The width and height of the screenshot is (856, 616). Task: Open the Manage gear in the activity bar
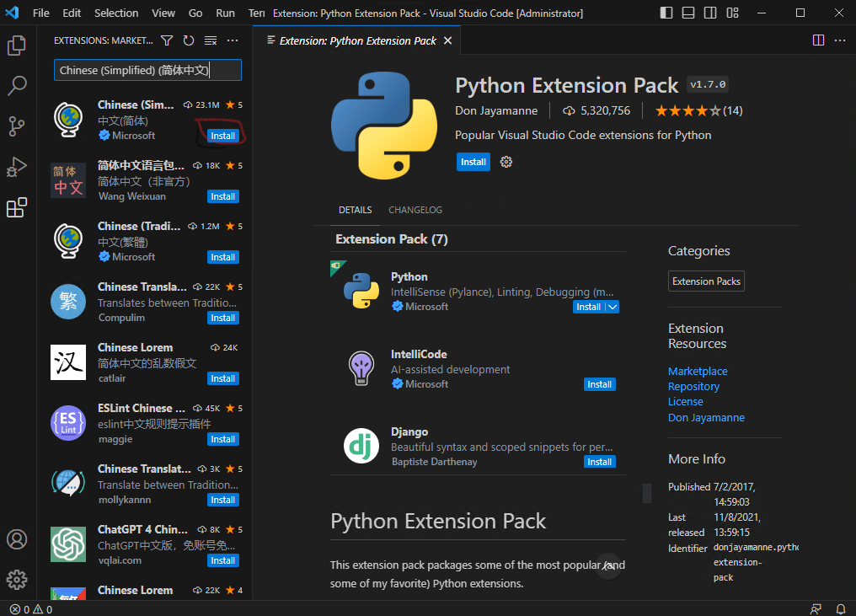[17, 580]
